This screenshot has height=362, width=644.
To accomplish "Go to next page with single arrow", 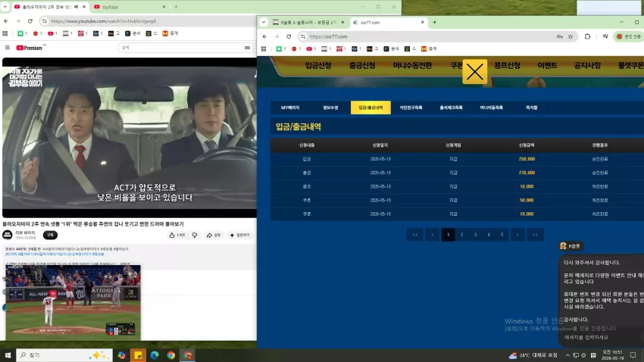I will (x=517, y=235).
